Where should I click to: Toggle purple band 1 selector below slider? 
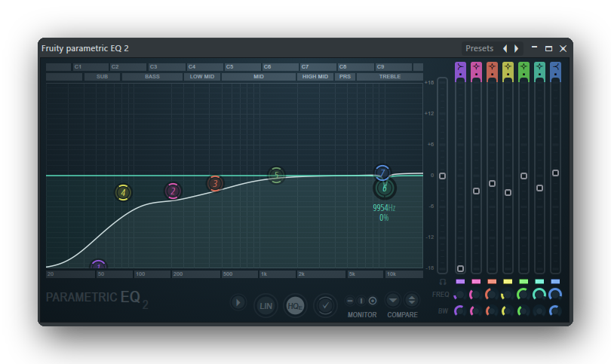[460, 281]
